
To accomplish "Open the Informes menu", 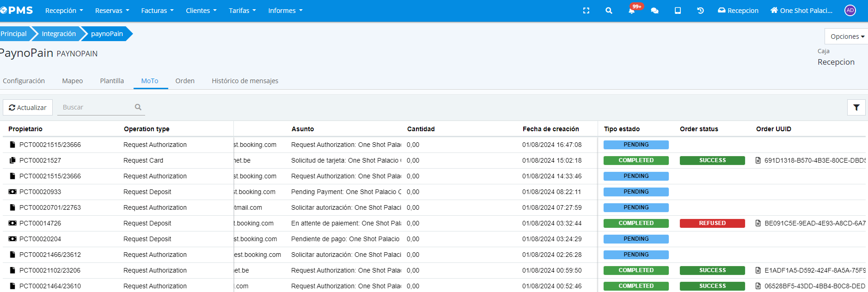I will tap(285, 11).
